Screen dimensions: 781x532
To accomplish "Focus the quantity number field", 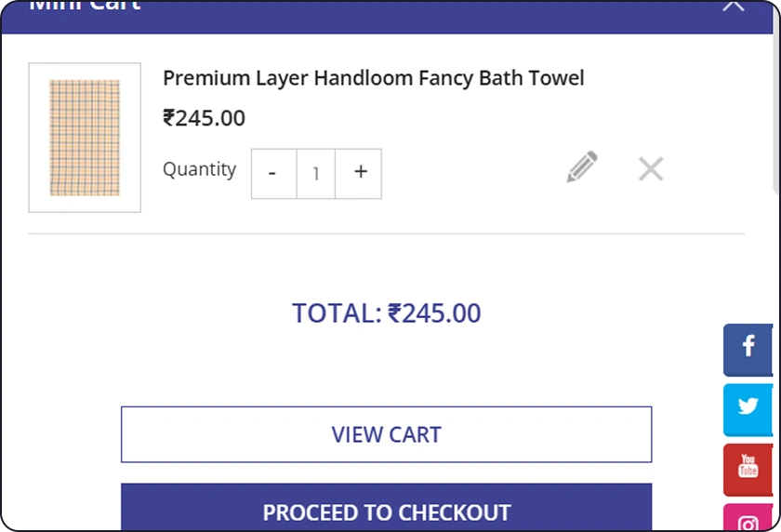I will (x=316, y=173).
